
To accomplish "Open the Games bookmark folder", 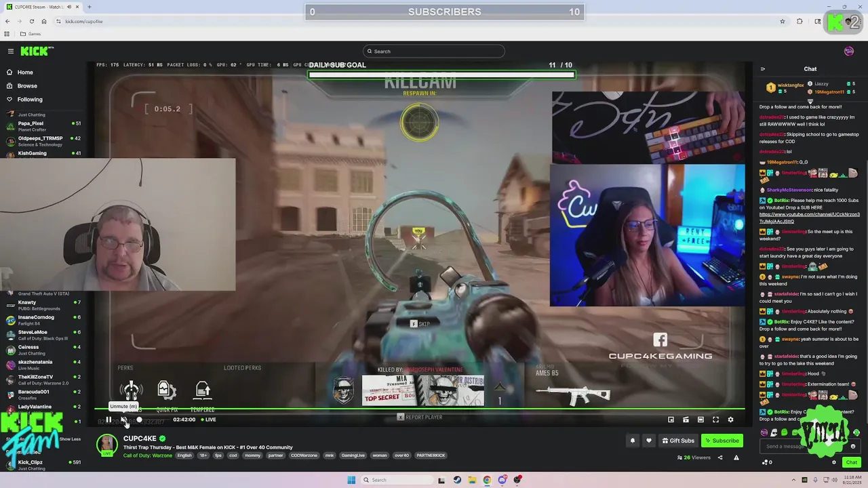I will (x=31, y=34).
